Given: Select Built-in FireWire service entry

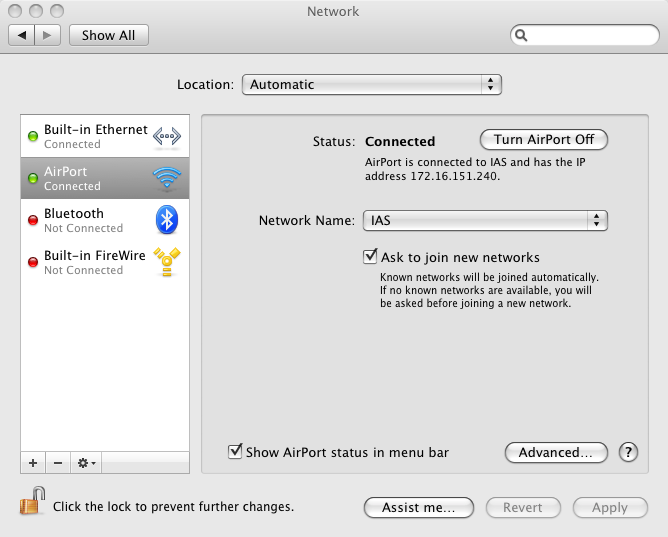Looking at the screenshot, I should [95, 262].
